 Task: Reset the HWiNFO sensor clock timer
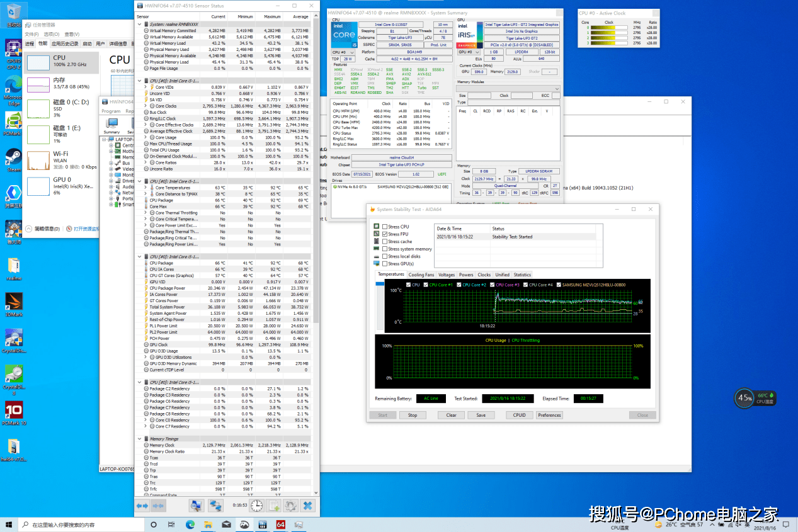(x=256, y=506)
